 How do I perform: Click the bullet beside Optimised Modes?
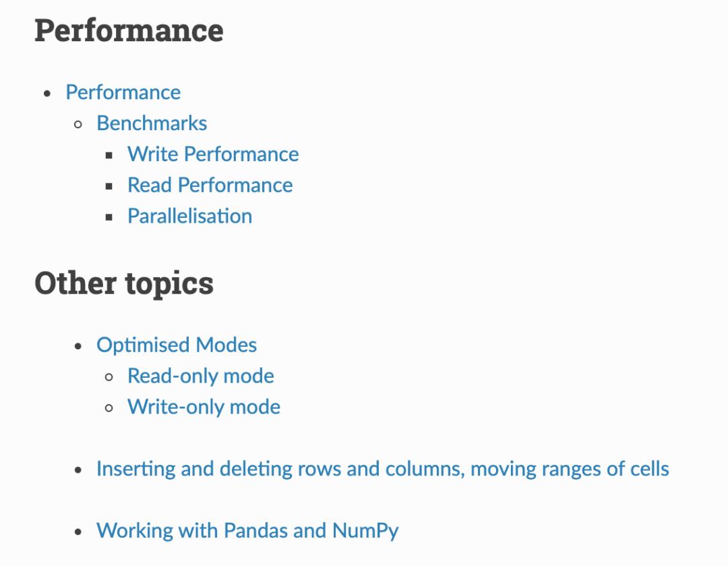(x=78, y=346)
